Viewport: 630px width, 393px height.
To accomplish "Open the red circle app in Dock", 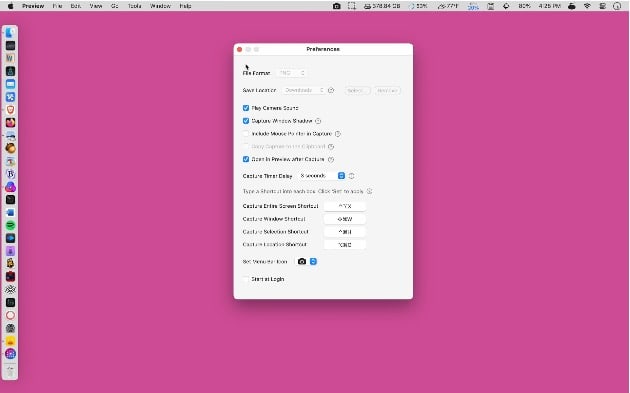I will (x=10, y=315).
